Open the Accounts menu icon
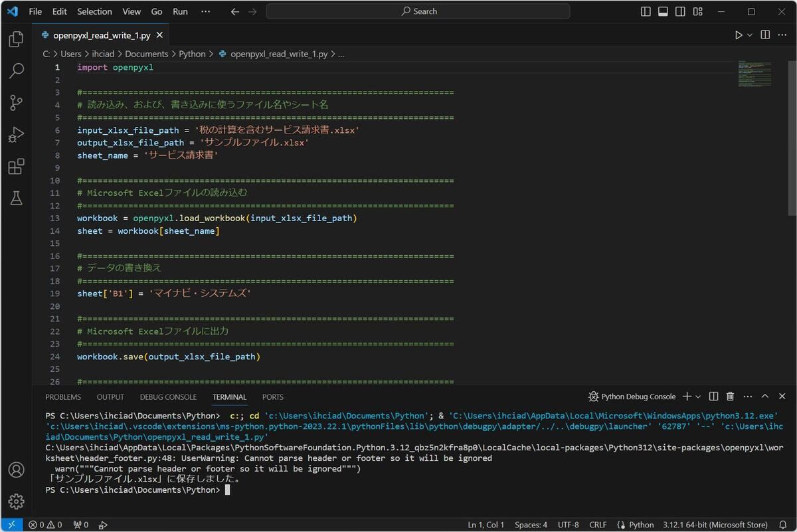Image resolution: width=797 pixels, height=532 pixels. pyautogui.click(x=16, y=470)
